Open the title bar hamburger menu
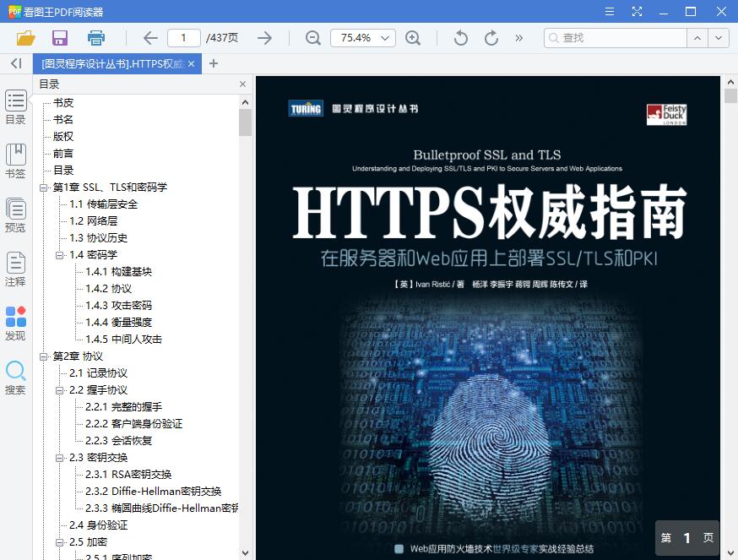 [x=610, y=11]
